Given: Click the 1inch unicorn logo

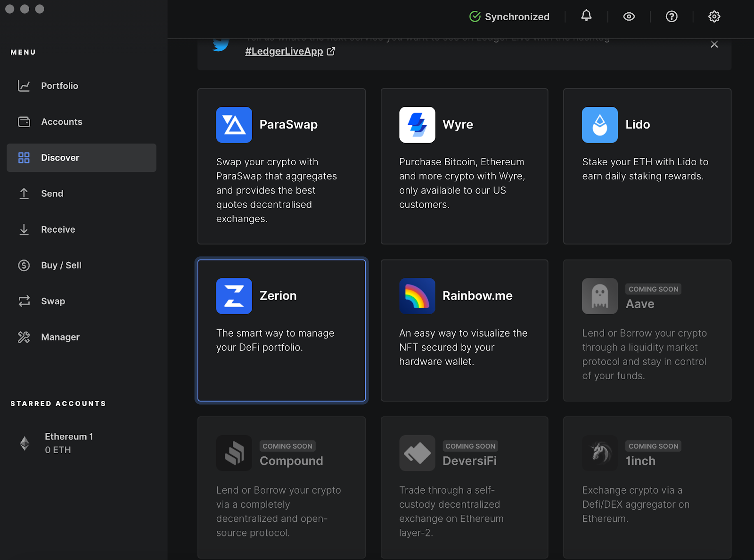Looking at the screenshot, I should 600,453.
